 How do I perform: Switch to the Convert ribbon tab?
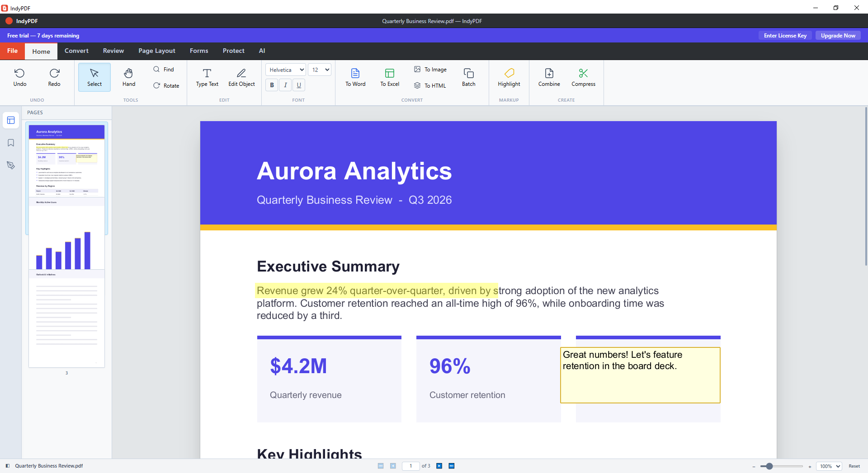point(76,51)
